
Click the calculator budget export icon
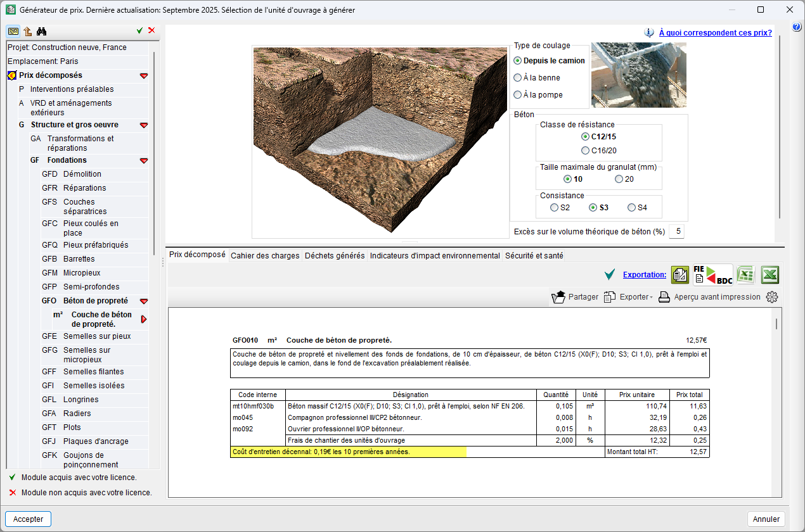(680, 275)
